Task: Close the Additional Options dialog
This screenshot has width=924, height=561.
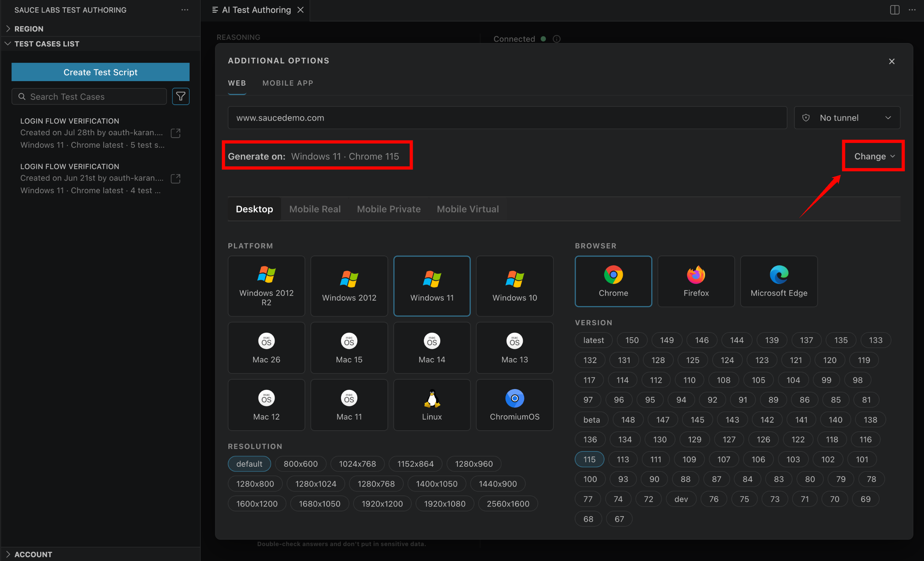Action: click(891, 61)
